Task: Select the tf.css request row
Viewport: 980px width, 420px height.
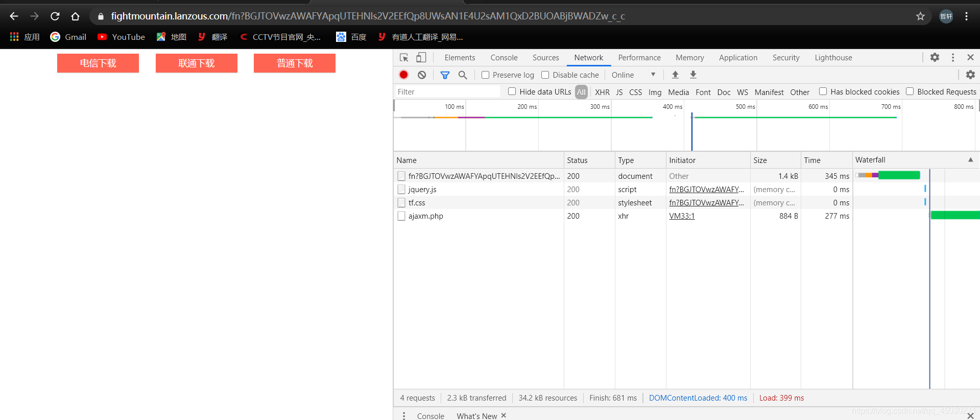Action: coord(686,203)
